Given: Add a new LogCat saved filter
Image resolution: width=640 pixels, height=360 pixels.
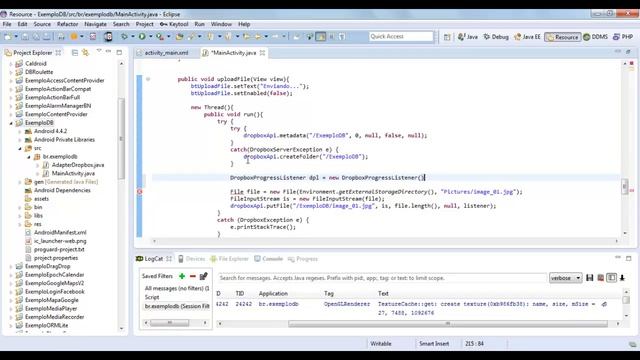Looking at the screenshot, I should (182, 276).
